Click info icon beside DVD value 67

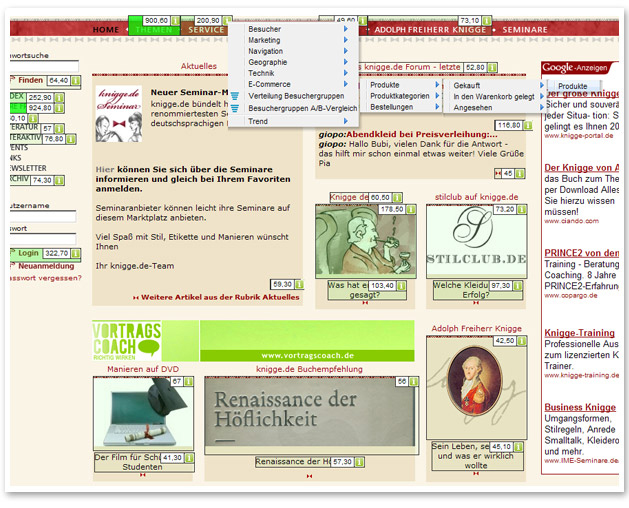click(188, 382)
